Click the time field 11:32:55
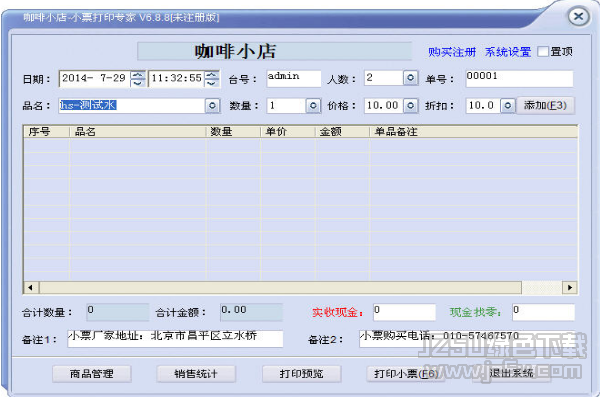The width and height of the screenshot is (600, 397). pyautogui.click(x=176, y=78)
